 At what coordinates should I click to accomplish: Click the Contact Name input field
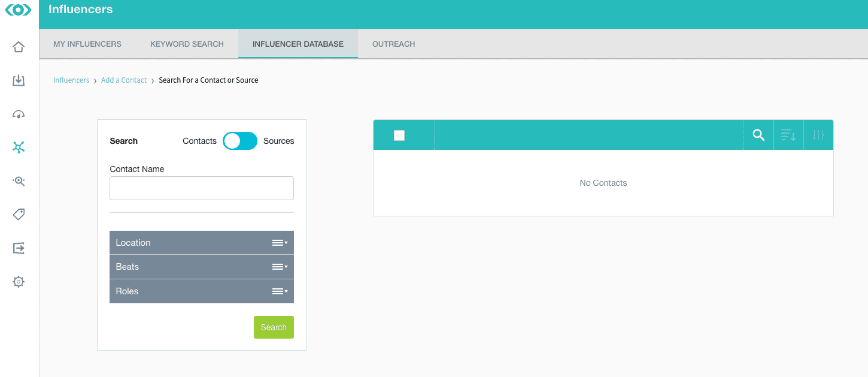(x=201, y=188)
